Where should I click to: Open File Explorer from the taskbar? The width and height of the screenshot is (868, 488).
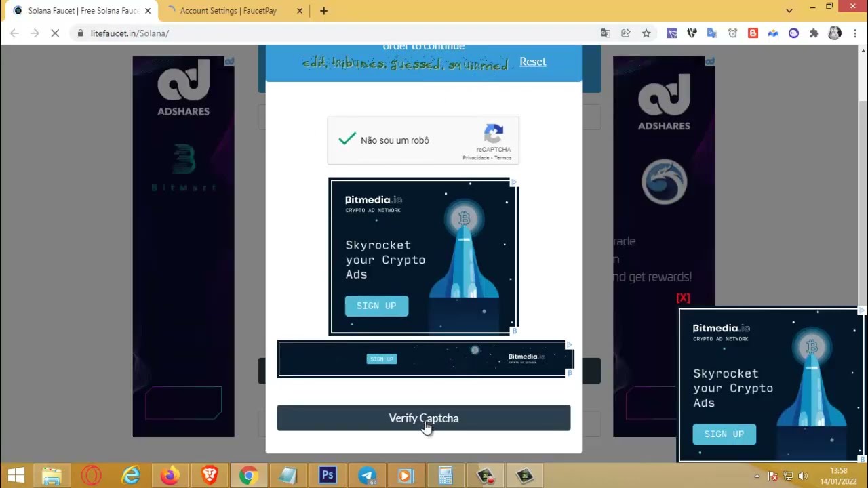coord(52,476)
